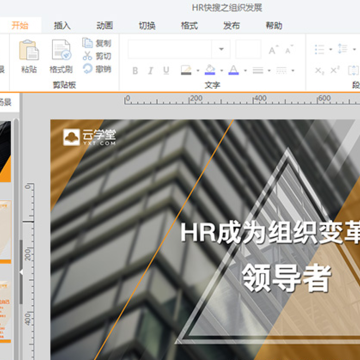Click the 剪切 scissors icon

pyautogui.click(x=87, y=56)
